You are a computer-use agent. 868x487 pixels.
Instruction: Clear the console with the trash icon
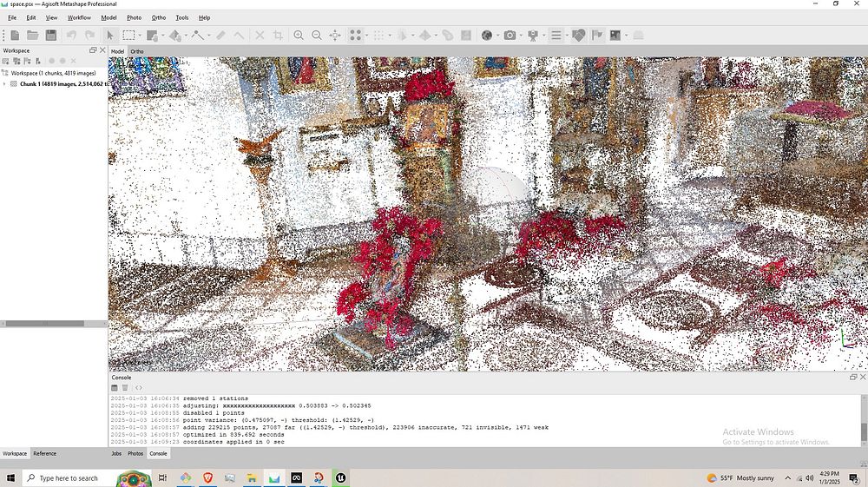tap(125, 388)
